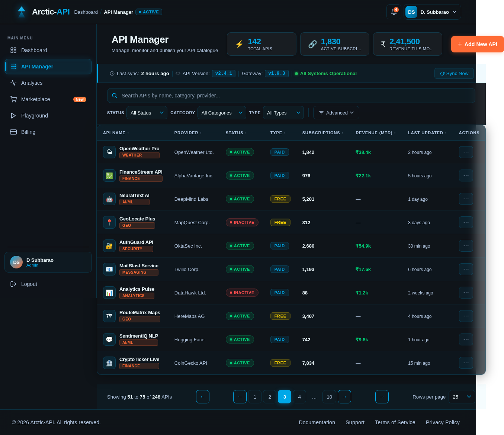
Task: Click the SentimentIQ NLP speech bubble icon
Action: pos(109,339)
